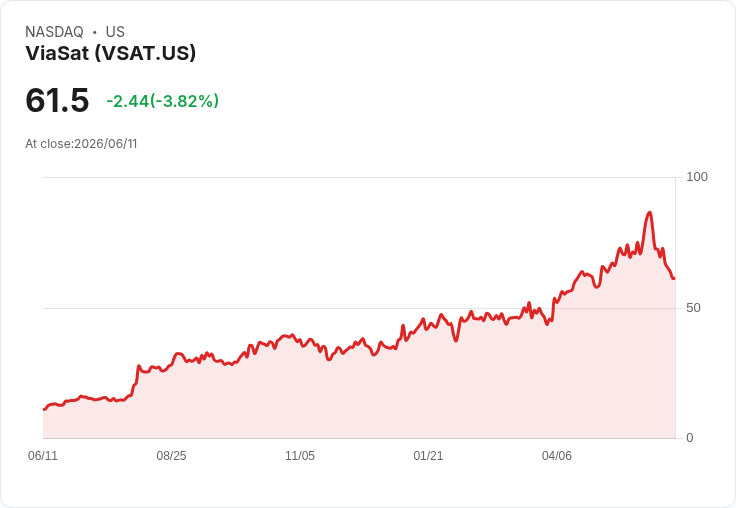The width and height of the screenshot is (736, 508).
Task: Click the 11/05 date label on x-axis
Action: point(300,456)
